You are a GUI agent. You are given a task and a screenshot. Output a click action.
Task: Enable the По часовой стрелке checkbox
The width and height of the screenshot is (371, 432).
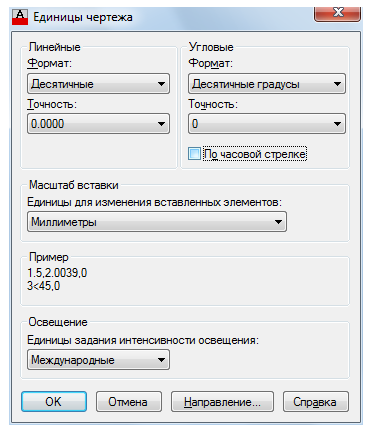coord(194,154)
